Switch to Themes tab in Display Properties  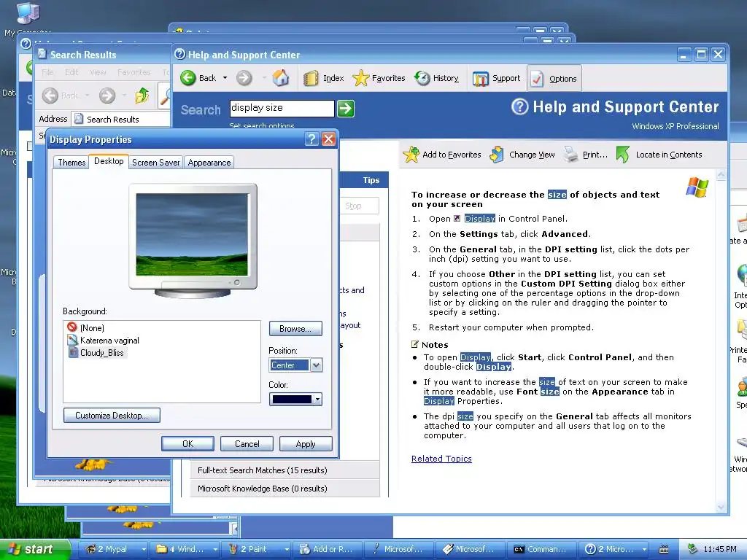(x=71, y=163)
